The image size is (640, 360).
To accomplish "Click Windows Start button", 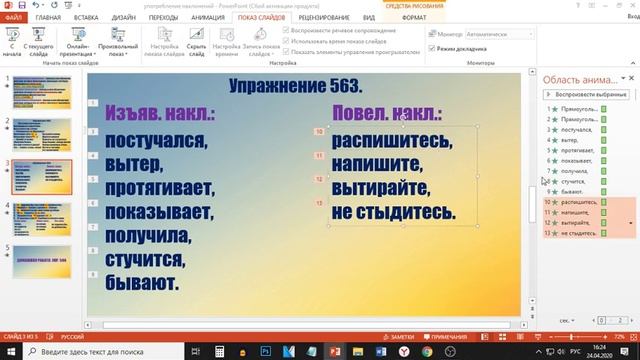I will [11, 351].
